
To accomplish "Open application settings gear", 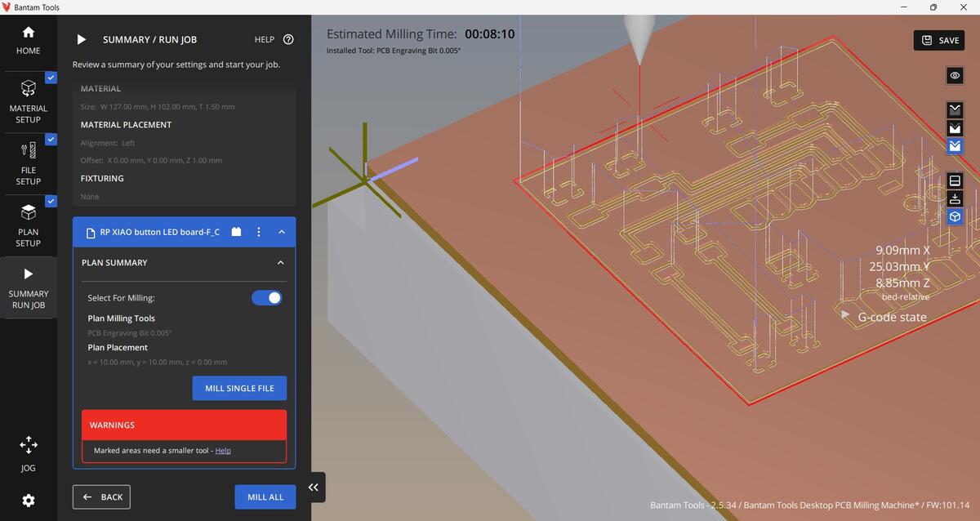I will point(29,500).
